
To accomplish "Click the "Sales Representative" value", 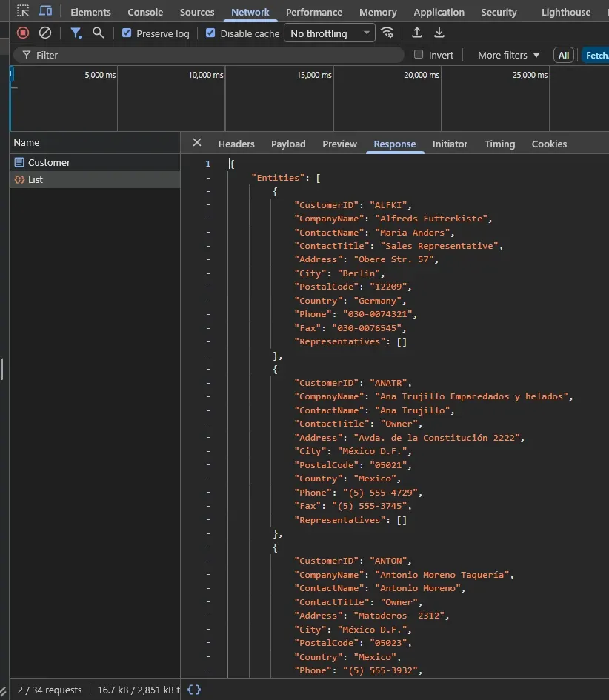I will (x=439, y=245).
